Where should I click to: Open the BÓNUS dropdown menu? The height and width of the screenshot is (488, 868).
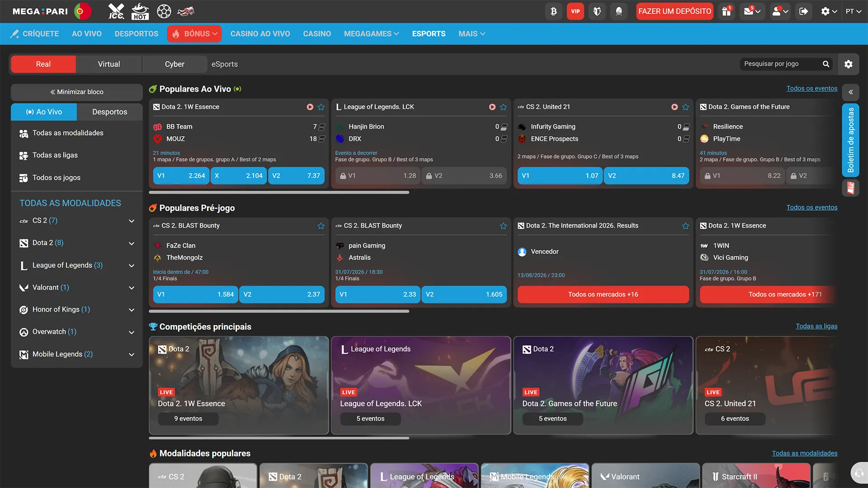[x=194, y=34]
